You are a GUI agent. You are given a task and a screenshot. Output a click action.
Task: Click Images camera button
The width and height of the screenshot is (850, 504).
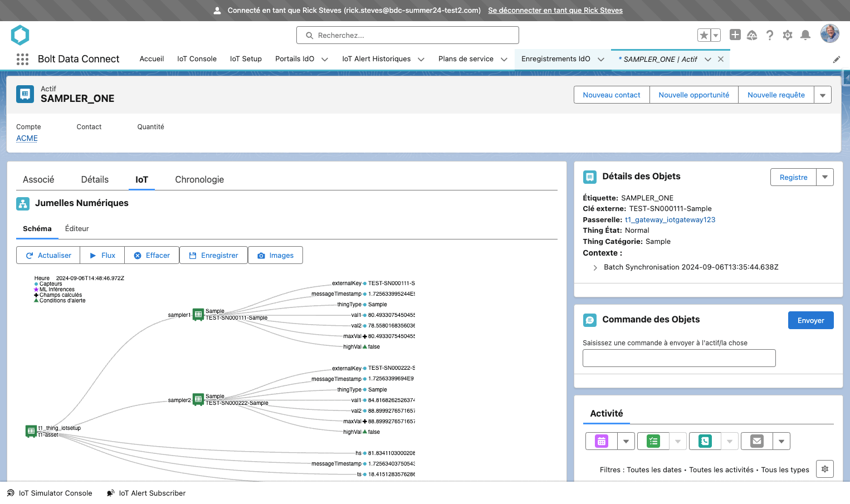click(275, 255)
